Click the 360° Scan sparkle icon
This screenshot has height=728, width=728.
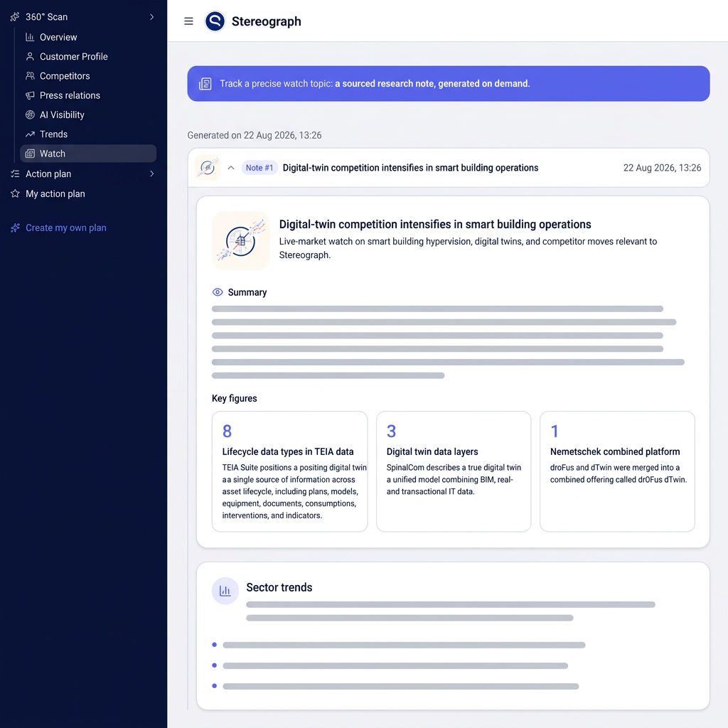15,17
